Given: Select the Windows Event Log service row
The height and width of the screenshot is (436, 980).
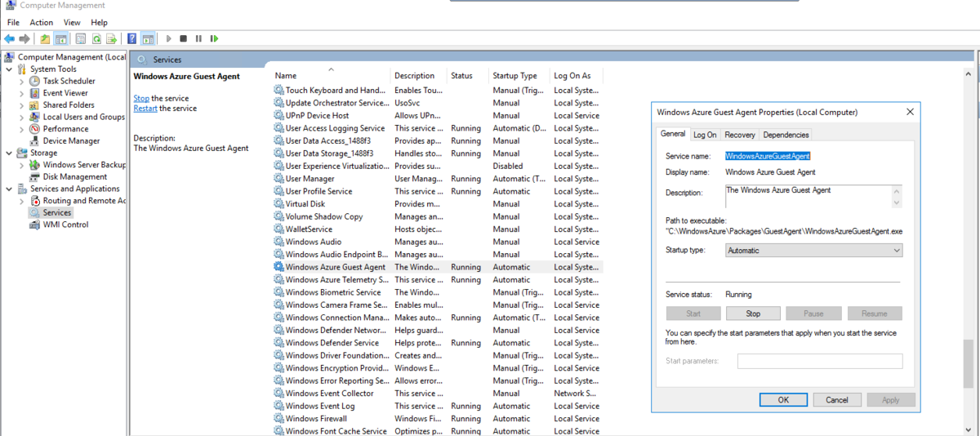Looking at the screenshot, I should [438, 406].
